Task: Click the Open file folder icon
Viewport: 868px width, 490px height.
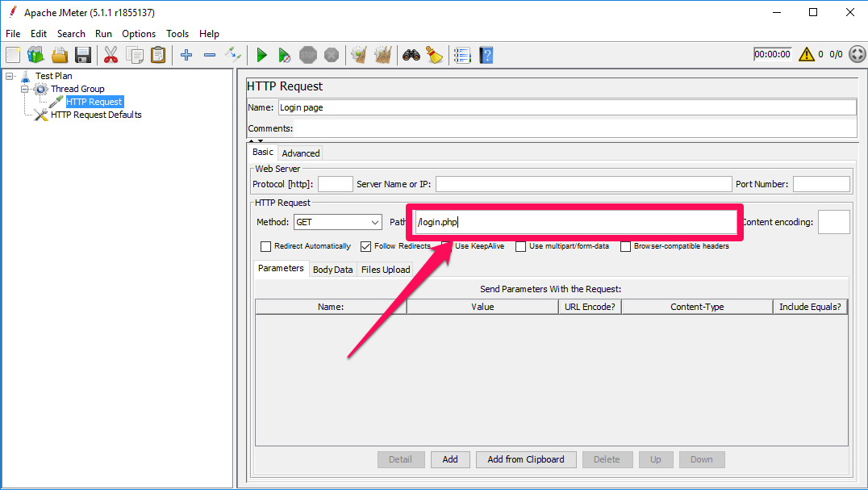Action: 60,55
